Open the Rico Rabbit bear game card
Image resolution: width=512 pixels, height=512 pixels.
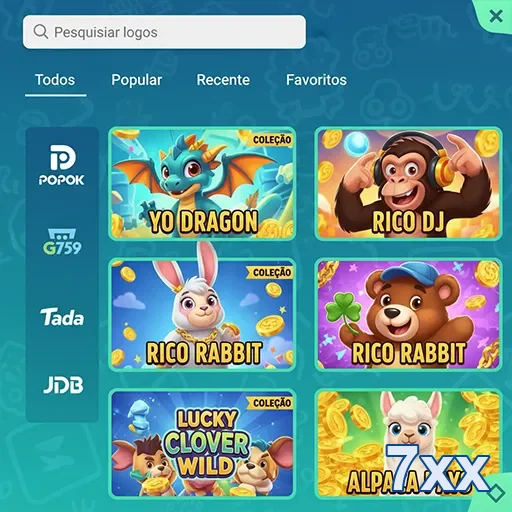408,314
